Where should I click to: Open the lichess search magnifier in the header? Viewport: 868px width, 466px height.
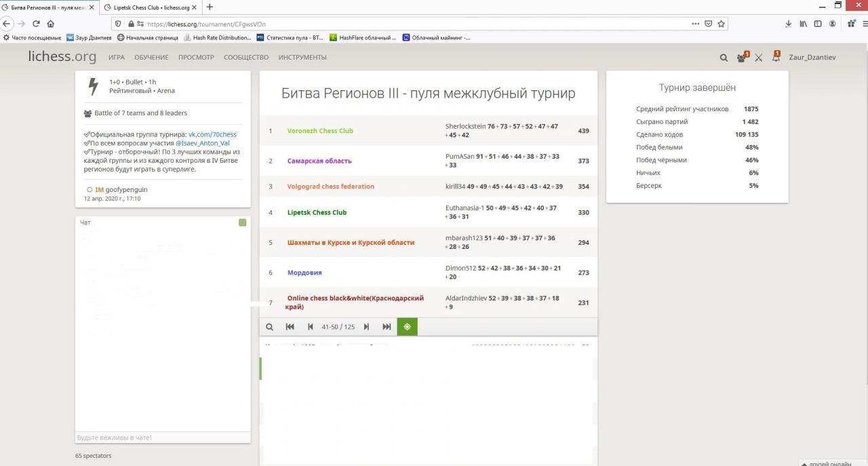(x=724, y=58)
